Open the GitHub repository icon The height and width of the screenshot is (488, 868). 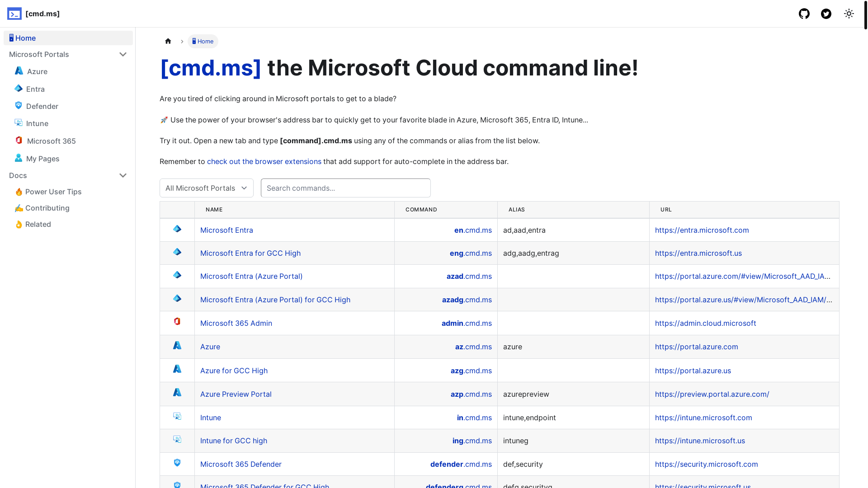[804, 14]
